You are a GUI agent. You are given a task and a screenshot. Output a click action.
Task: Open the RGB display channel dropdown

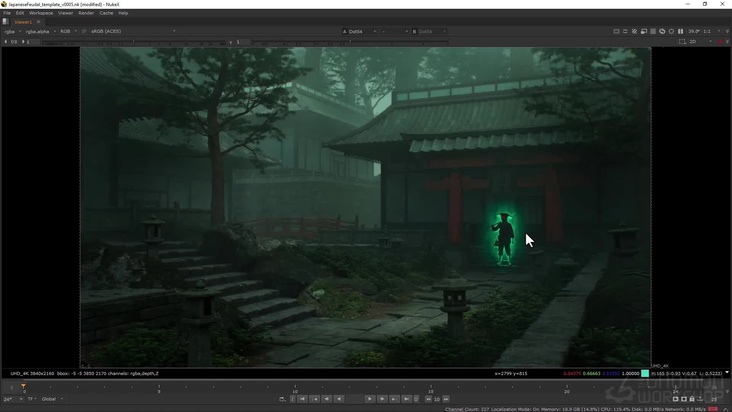coord(68,31)
